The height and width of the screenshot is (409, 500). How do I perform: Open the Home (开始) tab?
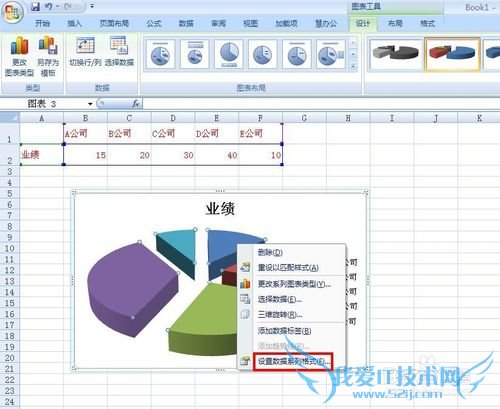click(x=42, y=23)
